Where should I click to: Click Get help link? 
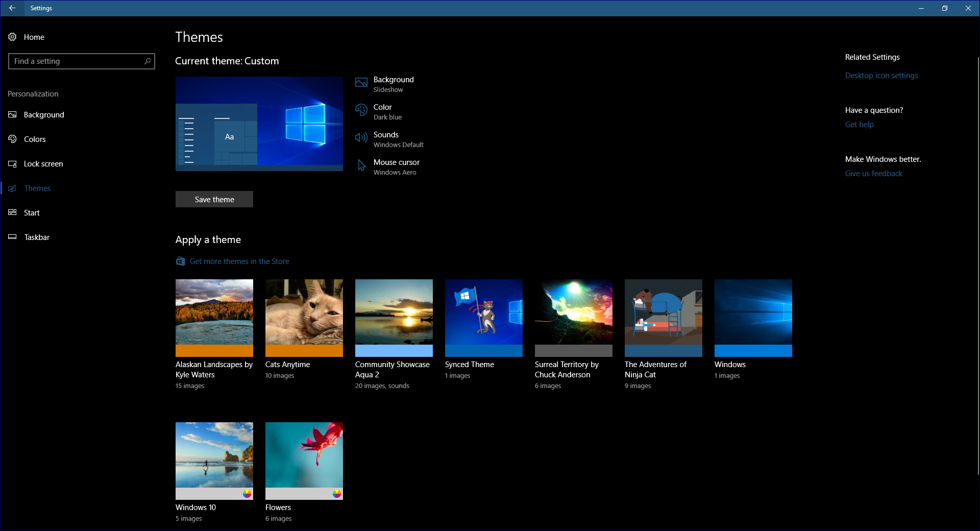859,125
